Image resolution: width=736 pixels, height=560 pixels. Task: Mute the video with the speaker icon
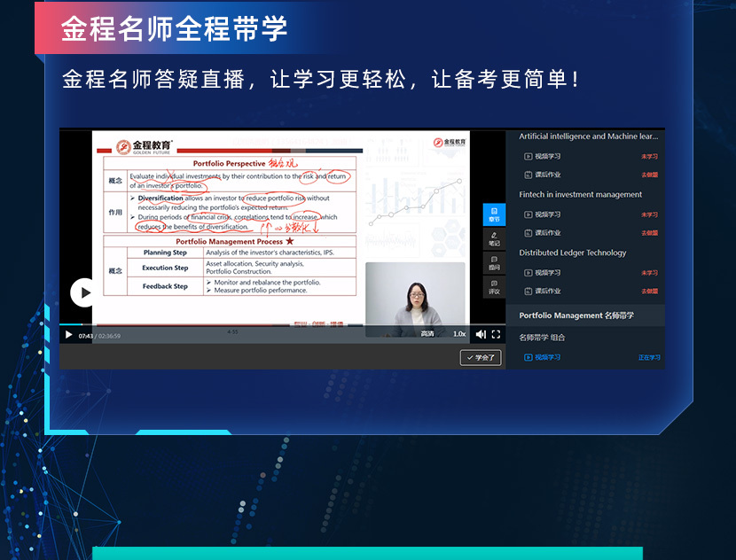coord(481,334)
